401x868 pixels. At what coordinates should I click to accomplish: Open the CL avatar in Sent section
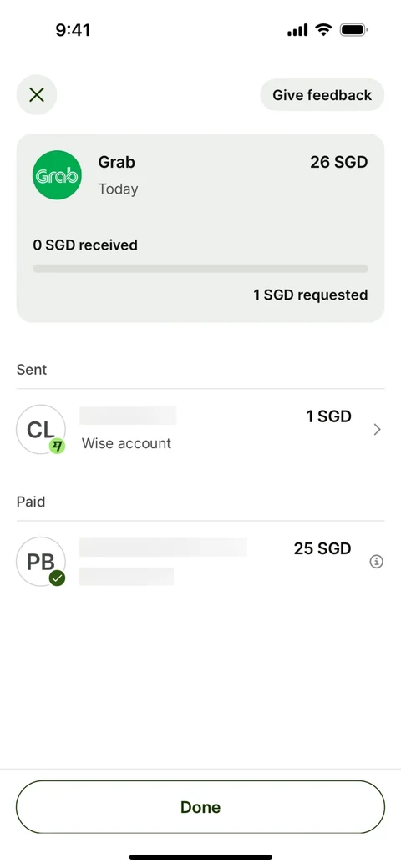click(x=41, y=429)
